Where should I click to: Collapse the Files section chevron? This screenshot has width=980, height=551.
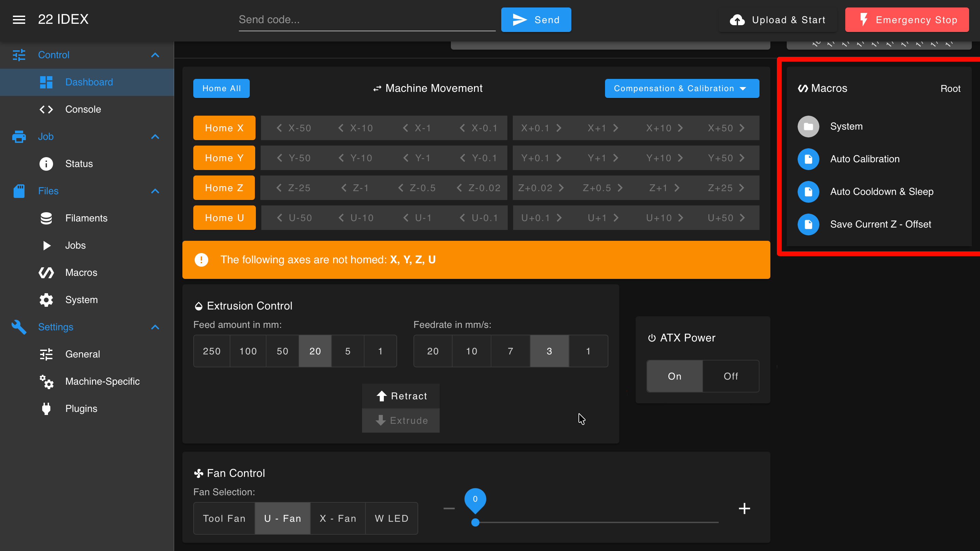point(155,191)
